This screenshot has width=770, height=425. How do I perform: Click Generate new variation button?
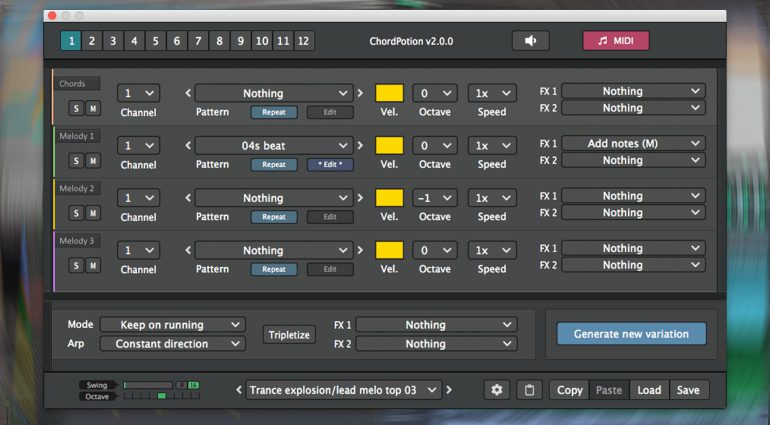[631, 334]
